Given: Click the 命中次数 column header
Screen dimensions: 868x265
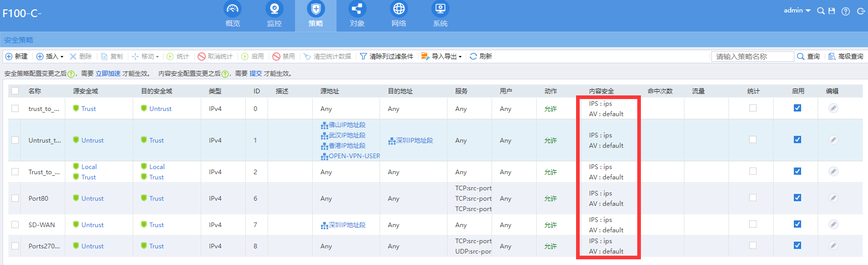Looking at the screenshot, I should coord(660,91).
